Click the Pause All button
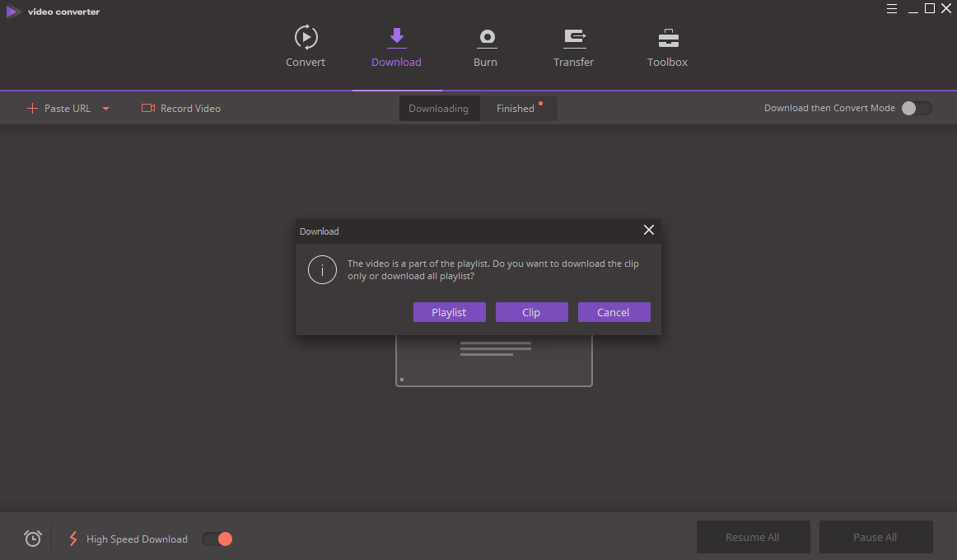 [x=875, y=537]
